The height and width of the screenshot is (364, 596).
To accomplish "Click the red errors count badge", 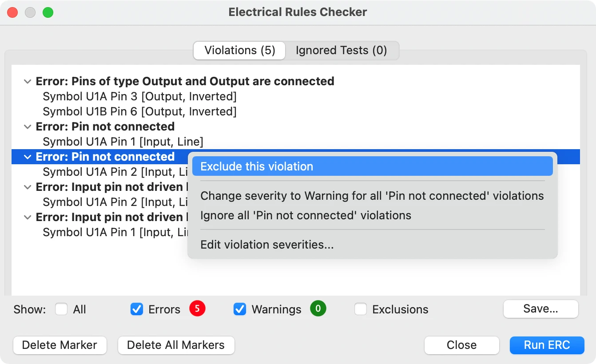I will tap(197, 309).
